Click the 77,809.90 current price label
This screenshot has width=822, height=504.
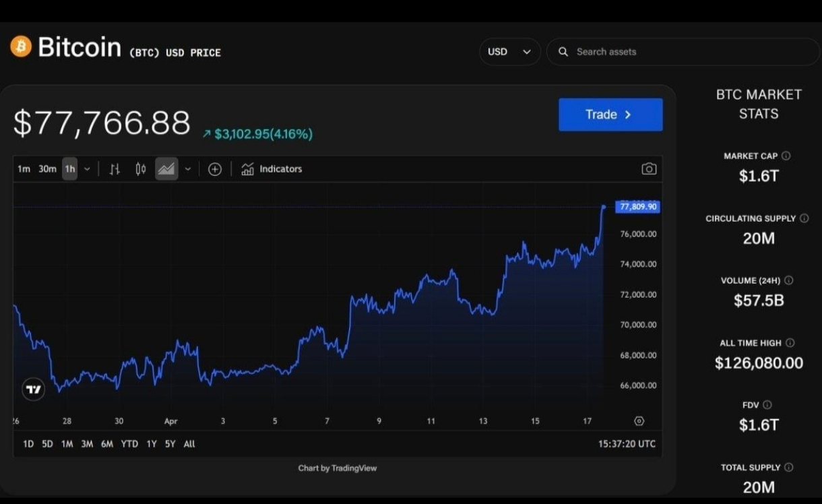point(637,207)
